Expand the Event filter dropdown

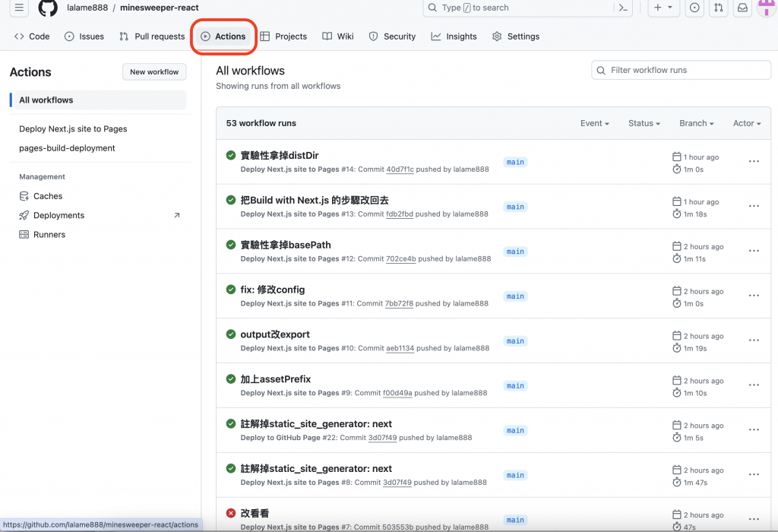(594, 123)
